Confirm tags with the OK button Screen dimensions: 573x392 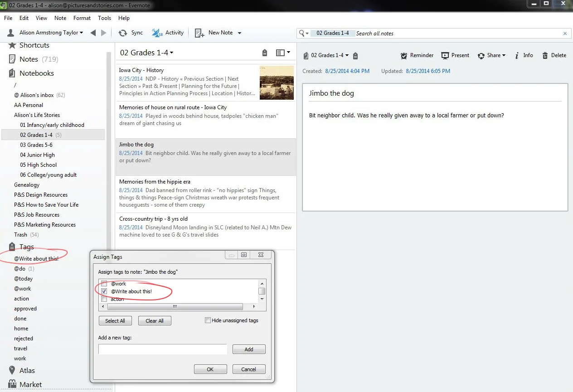pyautogui.click(x=210, y=369)
